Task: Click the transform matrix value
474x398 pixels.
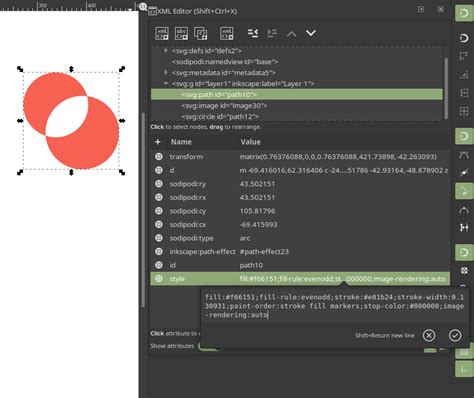Action: 338,157
